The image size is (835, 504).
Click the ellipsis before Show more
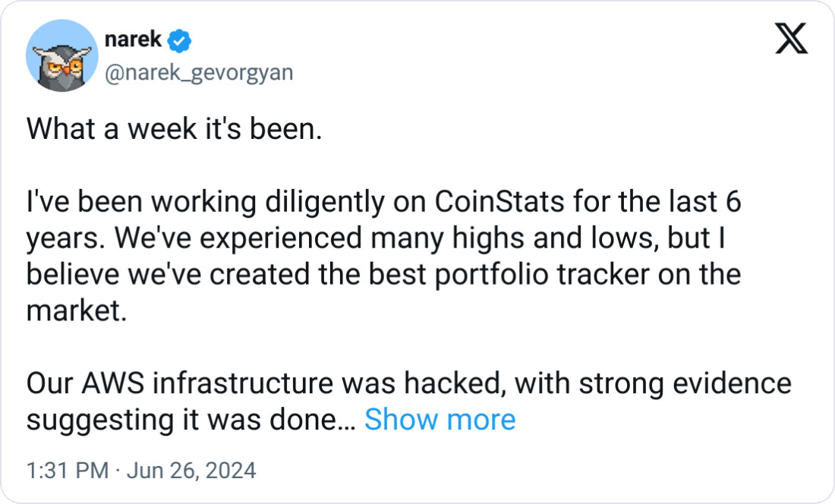pos(347,420)
